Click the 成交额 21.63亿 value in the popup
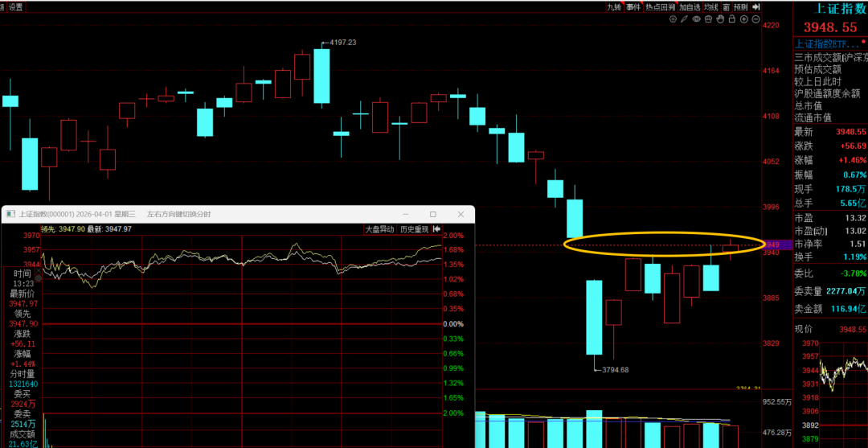 pos(23,443)
